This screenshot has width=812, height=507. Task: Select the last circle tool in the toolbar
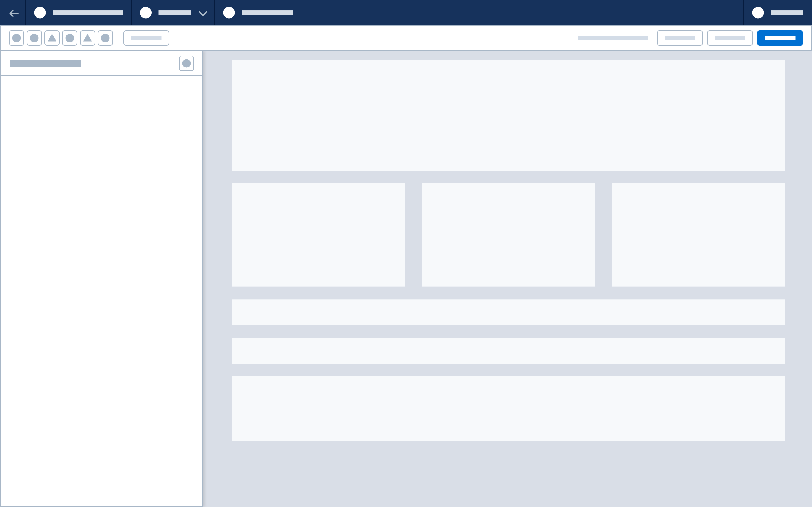coord(105,38)
